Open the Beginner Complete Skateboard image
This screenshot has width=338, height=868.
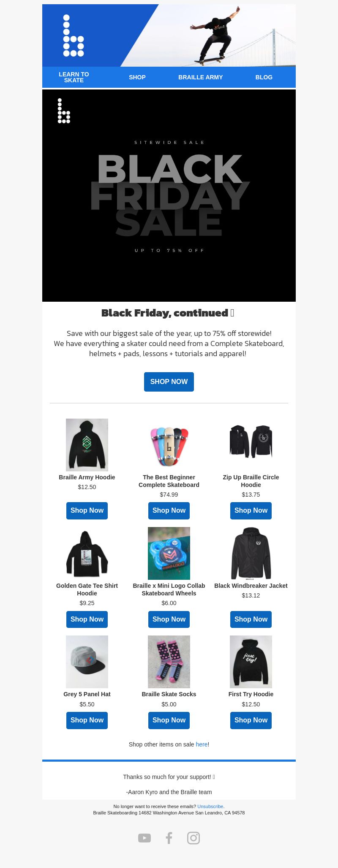coord(169,445)
